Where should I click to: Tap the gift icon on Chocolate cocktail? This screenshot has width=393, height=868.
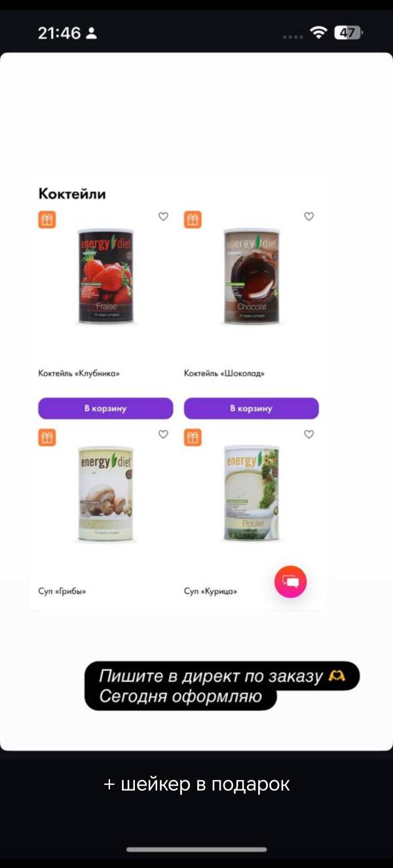click(193, 220)
